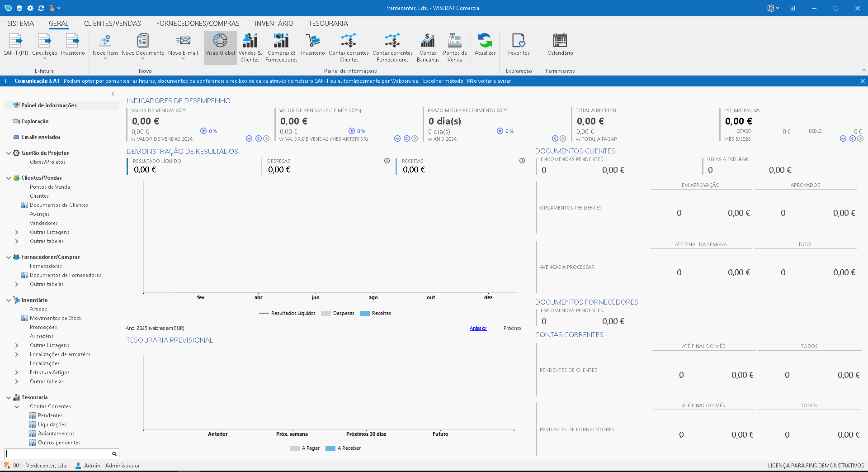Open the Novo Documento dropdown
This screenshot has width=868, height=472.
143,58
